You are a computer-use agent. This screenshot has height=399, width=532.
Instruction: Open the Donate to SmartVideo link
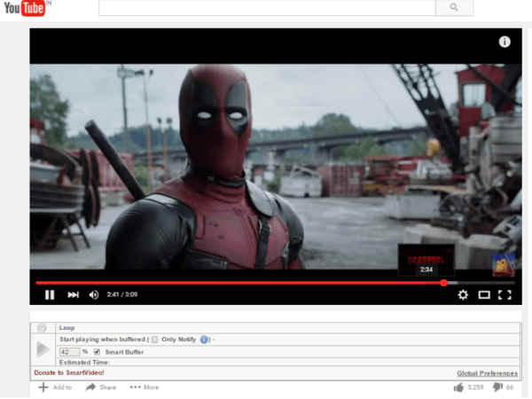pos(69,372)
